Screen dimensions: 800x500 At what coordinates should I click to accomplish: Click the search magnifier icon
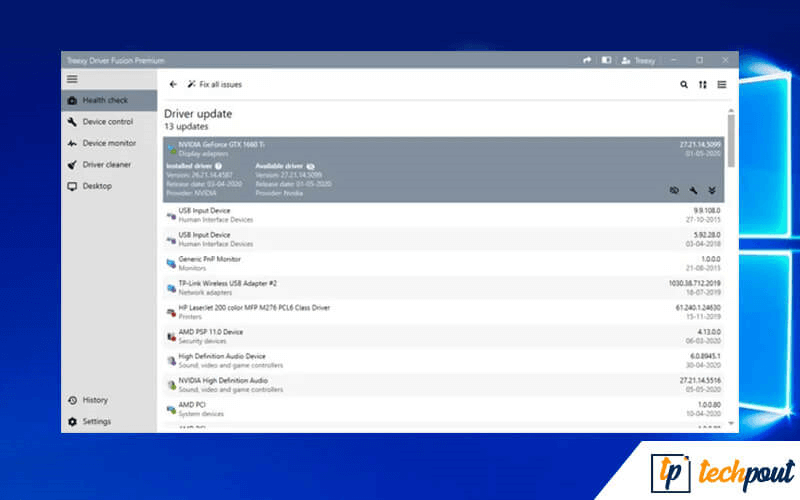coord(684,85)
